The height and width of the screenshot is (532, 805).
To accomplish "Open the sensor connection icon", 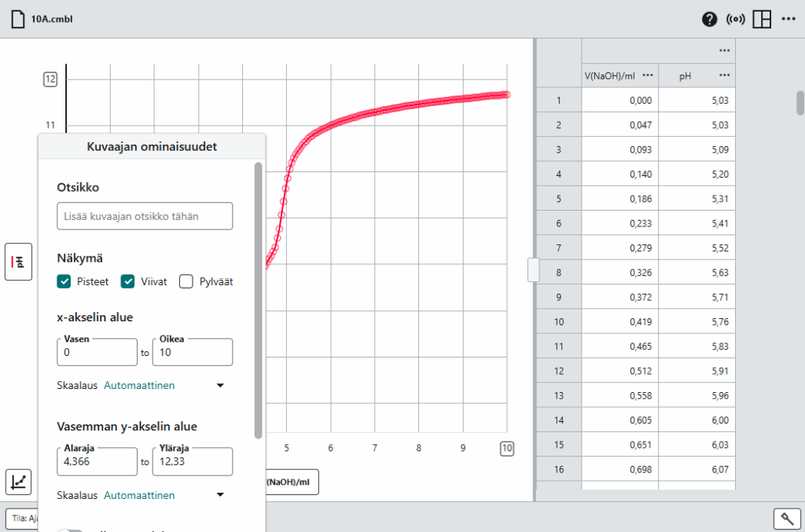I will click(735, 19).
